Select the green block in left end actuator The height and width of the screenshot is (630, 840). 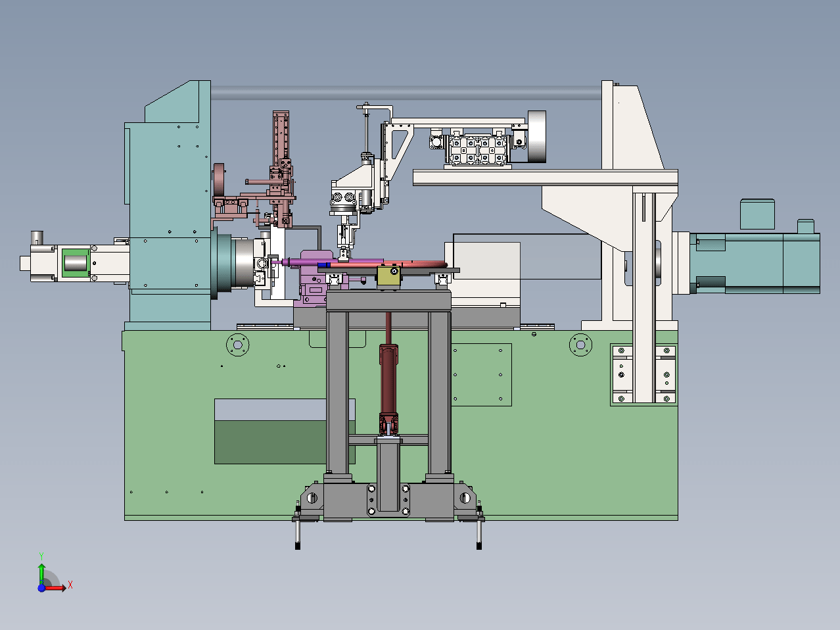pyautogui.click(x=76, y=263)
